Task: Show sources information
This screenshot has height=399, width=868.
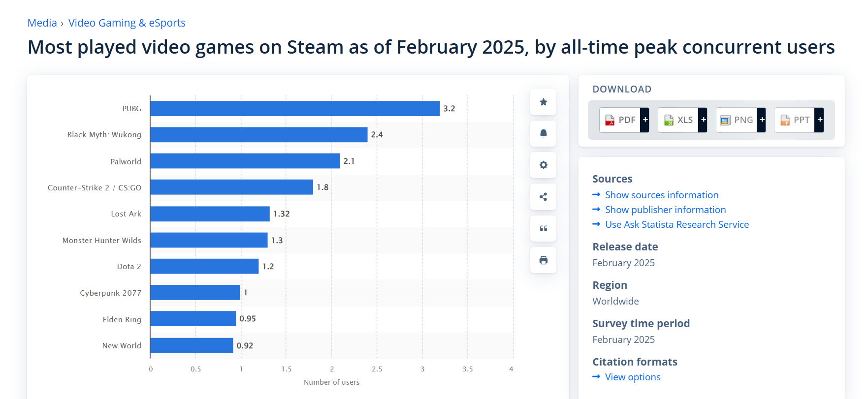Action: pyautogui.click(x=662, y=195)
